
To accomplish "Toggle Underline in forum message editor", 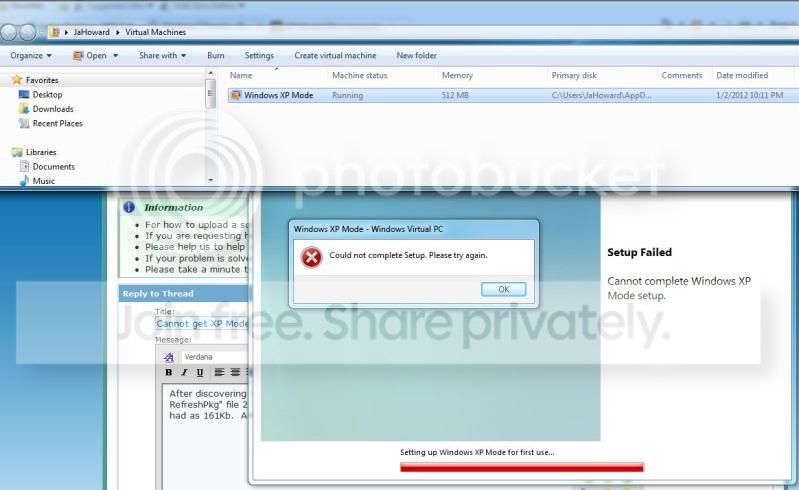I will [x=200, y=372].
